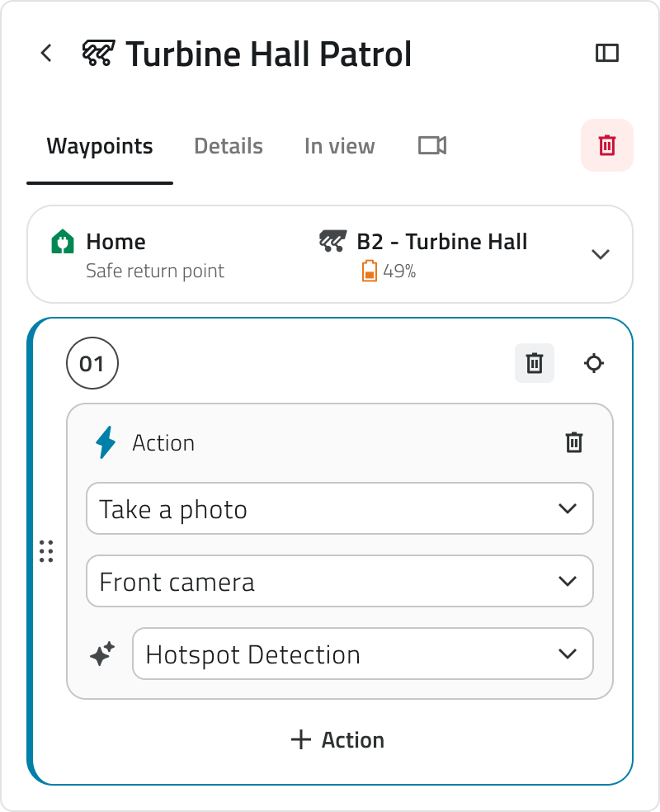The image size is (660, 812).
Task: Toggle the side panel layout icon
Action: [x=606, y=53]
